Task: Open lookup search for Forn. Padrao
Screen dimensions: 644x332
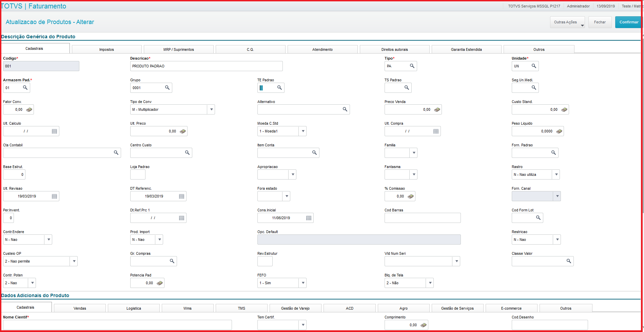Action: click(553, 153)
